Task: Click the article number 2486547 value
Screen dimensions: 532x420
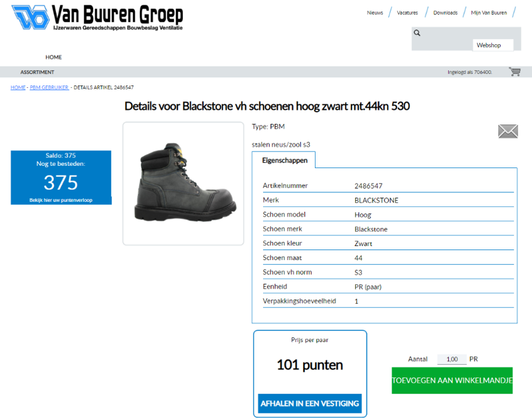Action: 369,186
